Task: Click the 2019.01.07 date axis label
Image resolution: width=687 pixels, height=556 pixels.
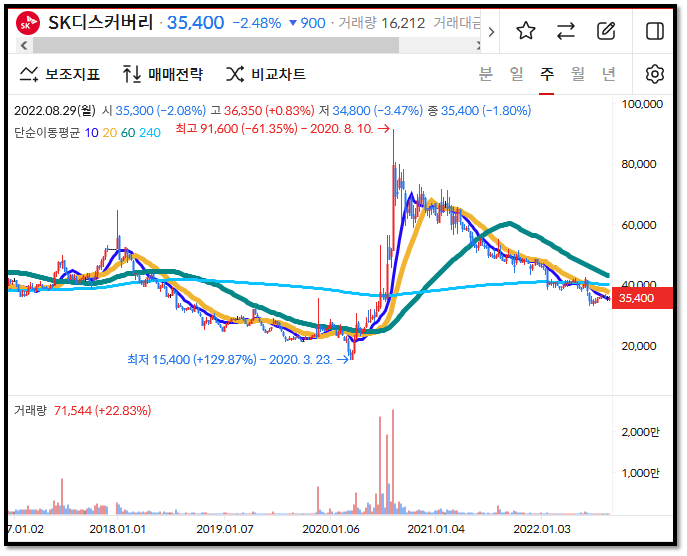Action: (225, 529)
